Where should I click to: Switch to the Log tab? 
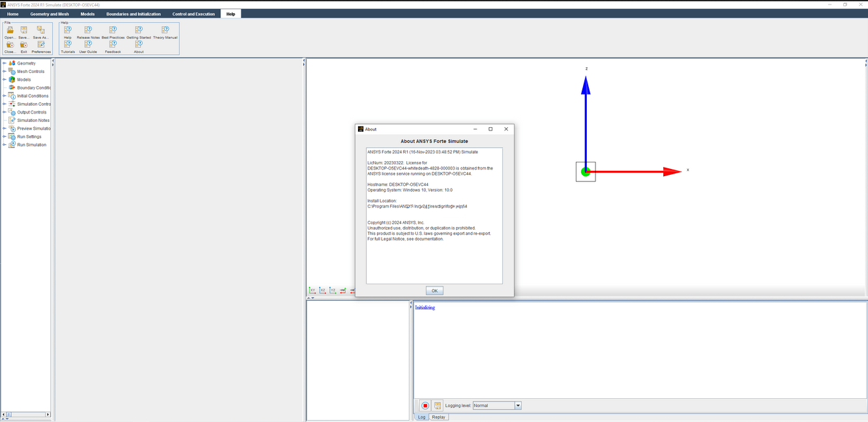tap(421, 417)
